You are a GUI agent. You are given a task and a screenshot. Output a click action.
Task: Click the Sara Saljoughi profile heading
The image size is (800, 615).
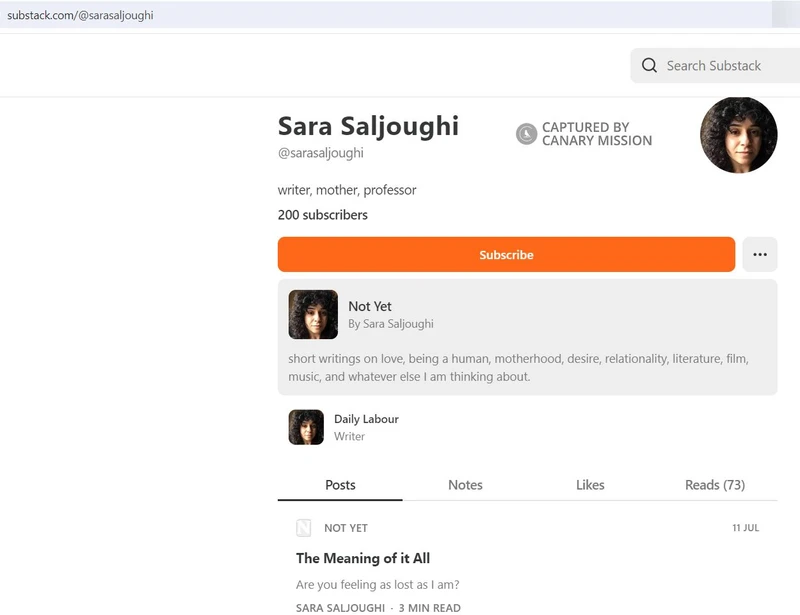click(x=368, y=126)
